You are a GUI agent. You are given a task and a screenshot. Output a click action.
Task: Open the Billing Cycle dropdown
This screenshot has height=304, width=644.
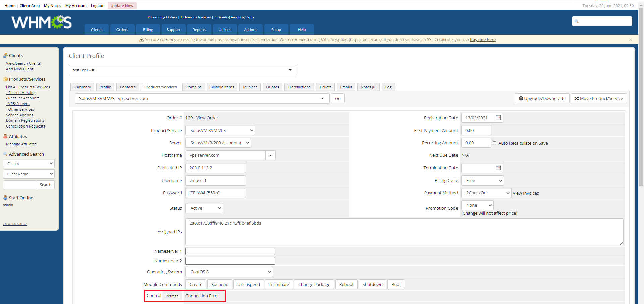tap(482, 181)
